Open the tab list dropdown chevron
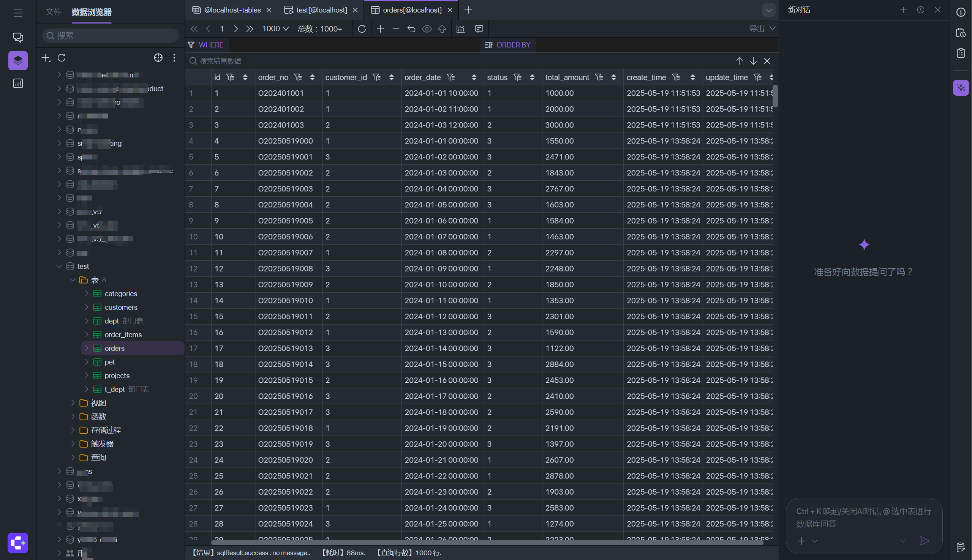972x560 pixels. click(768, 10)
